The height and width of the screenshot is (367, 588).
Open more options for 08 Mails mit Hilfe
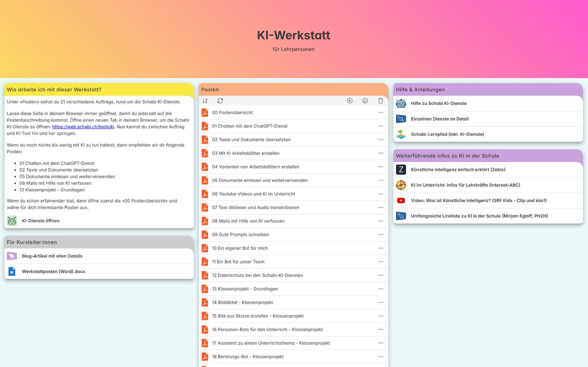[381, 221]
